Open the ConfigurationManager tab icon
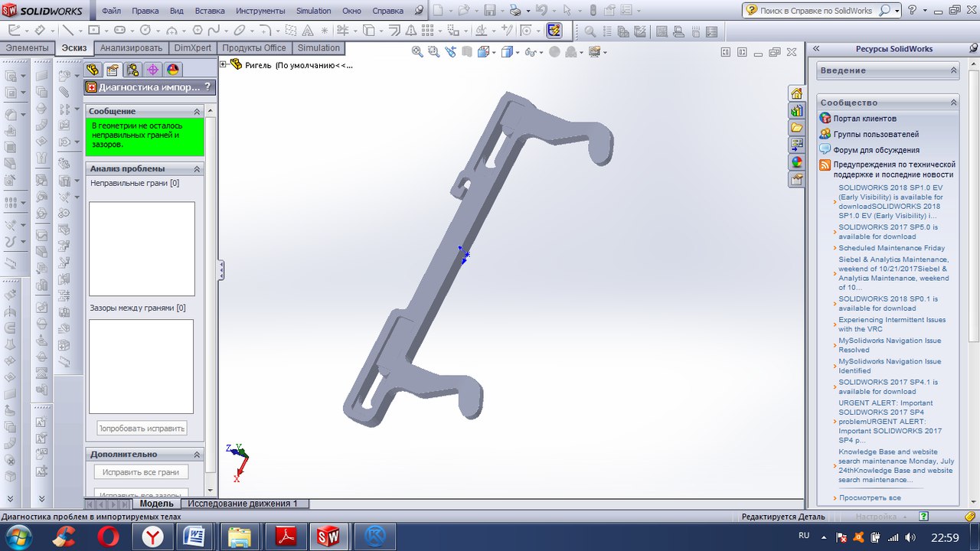The height and width of the screenshot is (551, 980). [133, 70]
